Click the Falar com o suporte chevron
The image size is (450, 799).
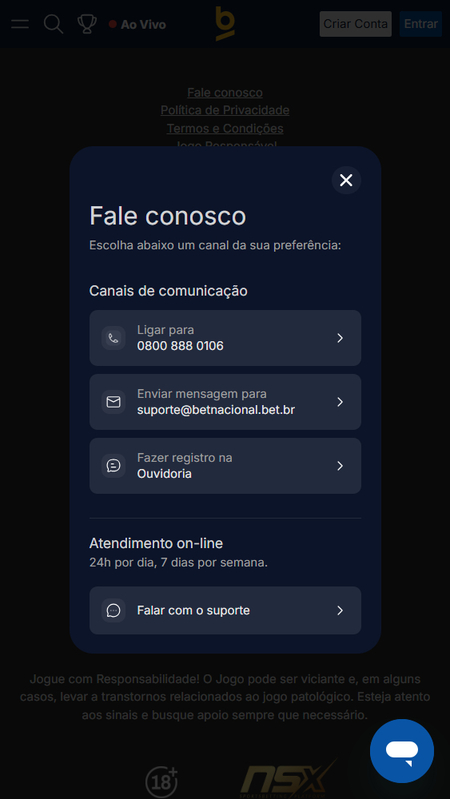pos(340,610)
